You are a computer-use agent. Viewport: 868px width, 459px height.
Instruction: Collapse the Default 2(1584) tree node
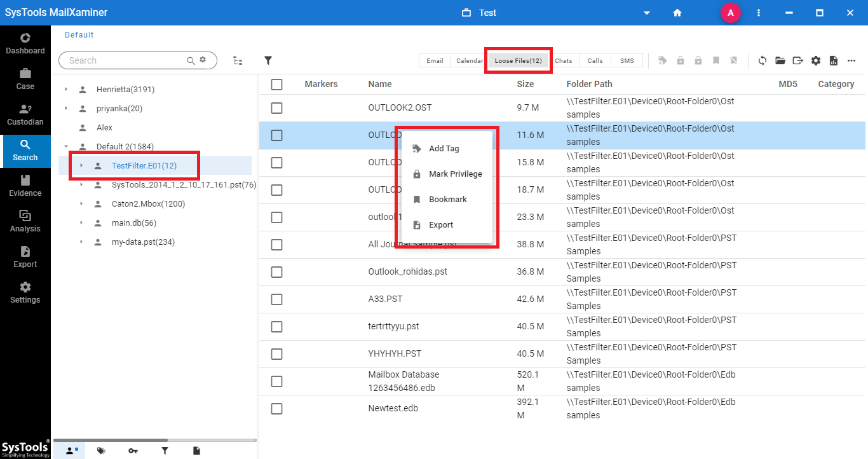pos(66,147)
